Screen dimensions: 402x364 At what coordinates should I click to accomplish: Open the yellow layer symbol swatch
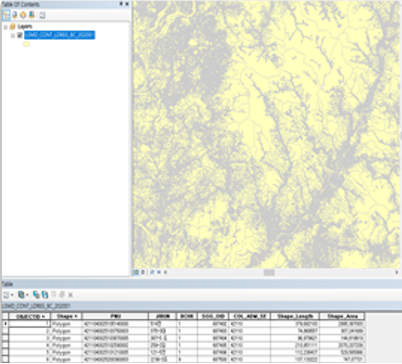(27, 44)
